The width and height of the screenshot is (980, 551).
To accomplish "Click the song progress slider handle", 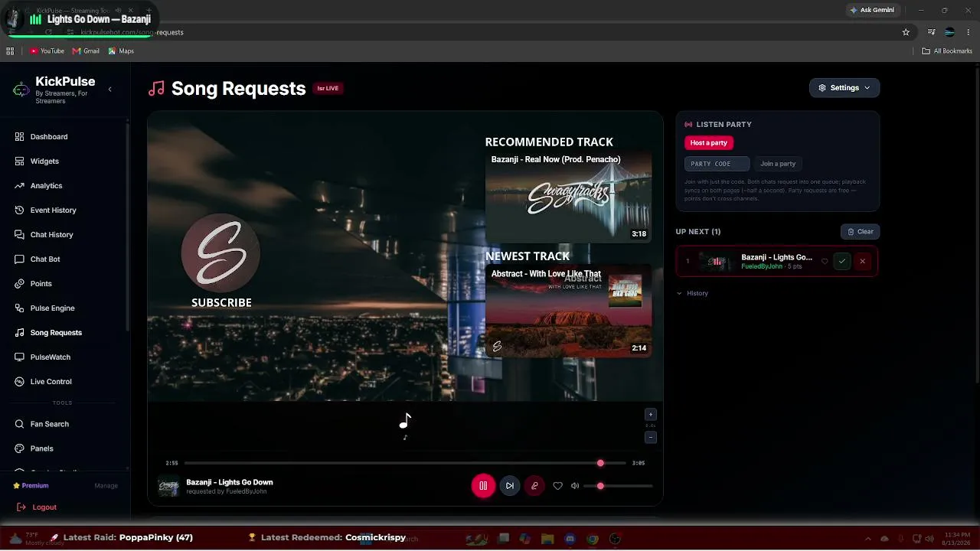I will pos(600,463).
